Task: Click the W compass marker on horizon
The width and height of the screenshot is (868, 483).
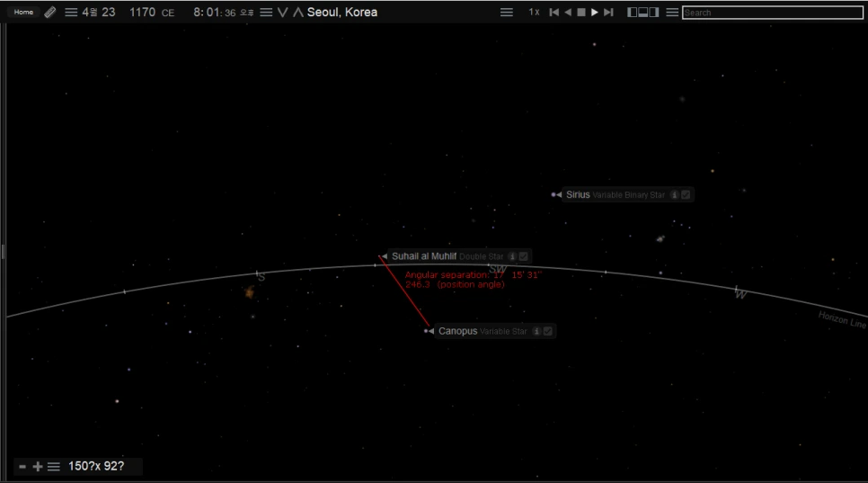Action: click(740, 293)
